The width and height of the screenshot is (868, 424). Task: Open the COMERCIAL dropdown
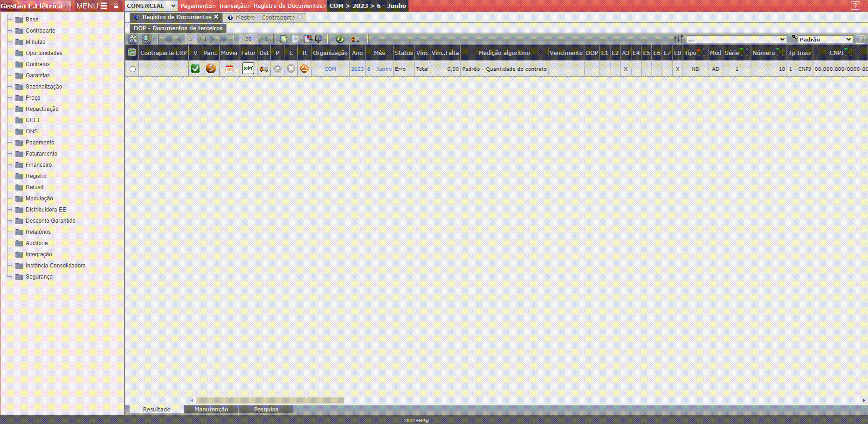tap(151, 6)
